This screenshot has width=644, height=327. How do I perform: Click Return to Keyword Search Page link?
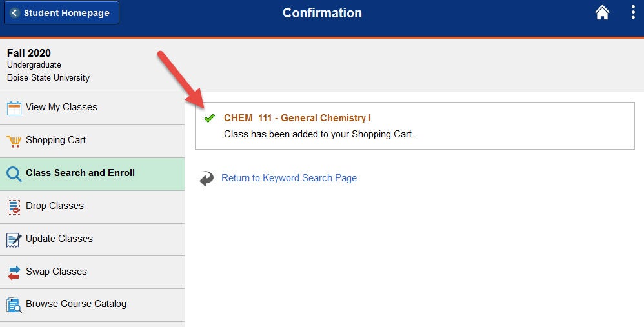289,178
